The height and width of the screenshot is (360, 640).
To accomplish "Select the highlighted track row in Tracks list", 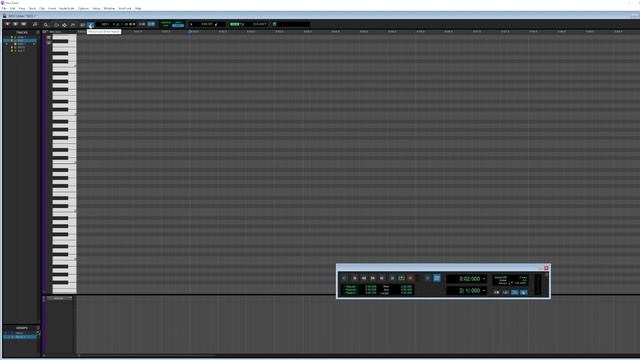I will click(20, 40).
